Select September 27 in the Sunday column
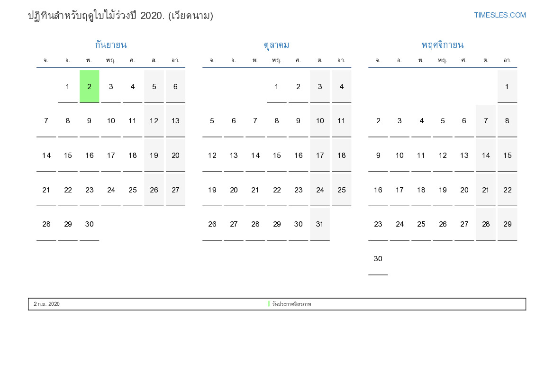 175,190
